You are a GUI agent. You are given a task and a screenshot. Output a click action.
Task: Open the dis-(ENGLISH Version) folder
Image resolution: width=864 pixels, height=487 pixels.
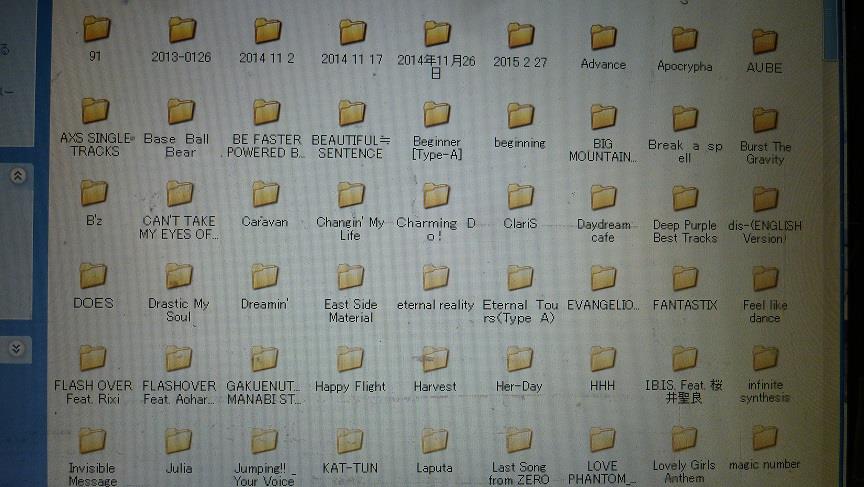pyautogui.click(x=765, y=199)
